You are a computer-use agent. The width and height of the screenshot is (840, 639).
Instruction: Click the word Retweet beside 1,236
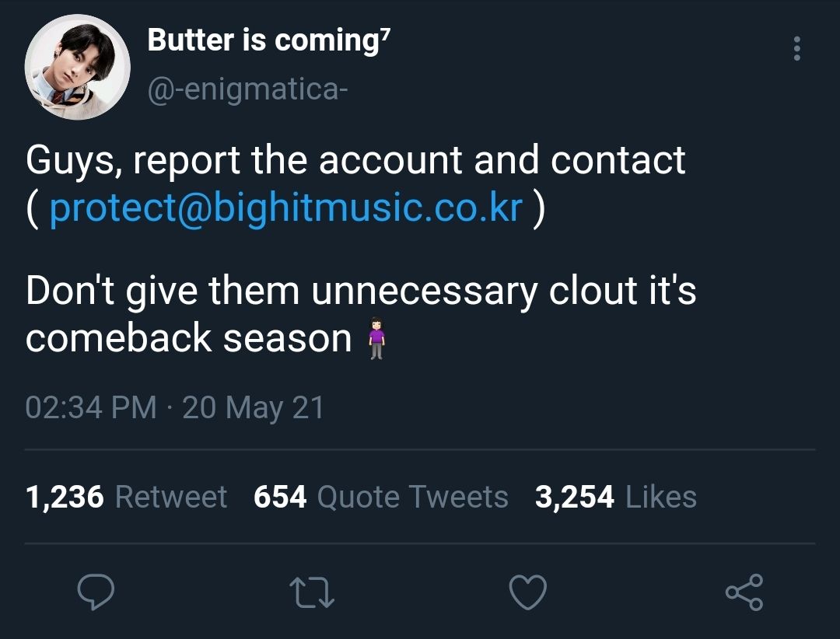point(171,497)
